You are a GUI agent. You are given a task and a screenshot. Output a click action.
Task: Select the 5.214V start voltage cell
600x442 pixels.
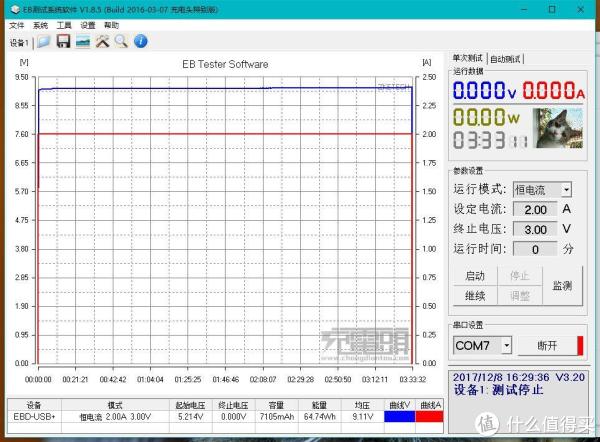tap(191, 416)
